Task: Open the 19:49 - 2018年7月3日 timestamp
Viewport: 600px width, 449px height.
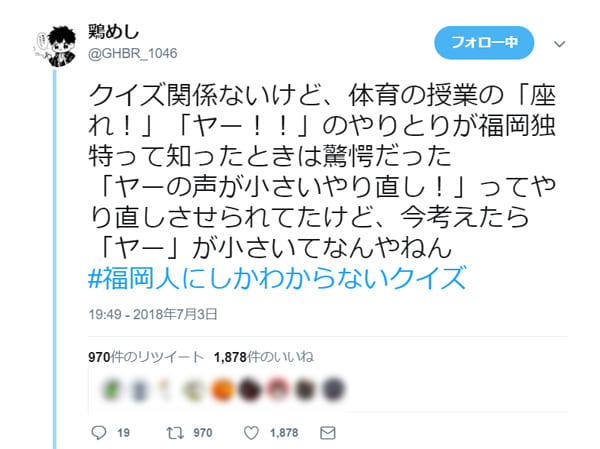Action: click(x=153, y=314)
